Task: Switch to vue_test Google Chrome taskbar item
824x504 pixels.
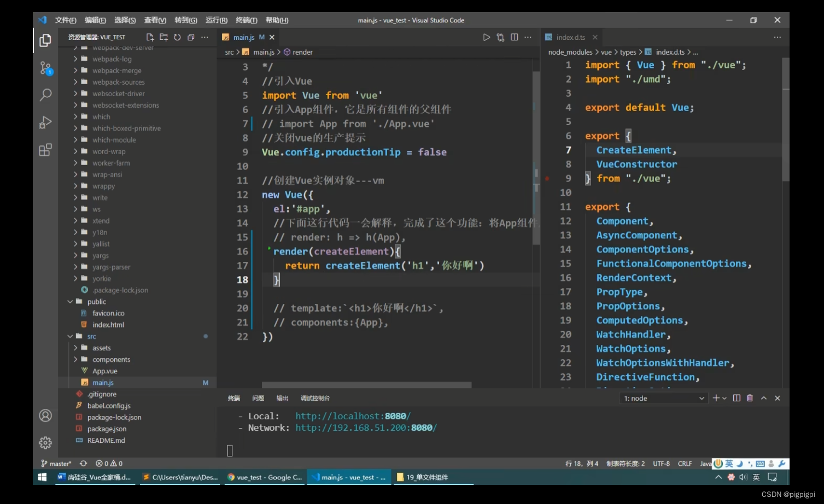Action: click(x=265, y=477)
